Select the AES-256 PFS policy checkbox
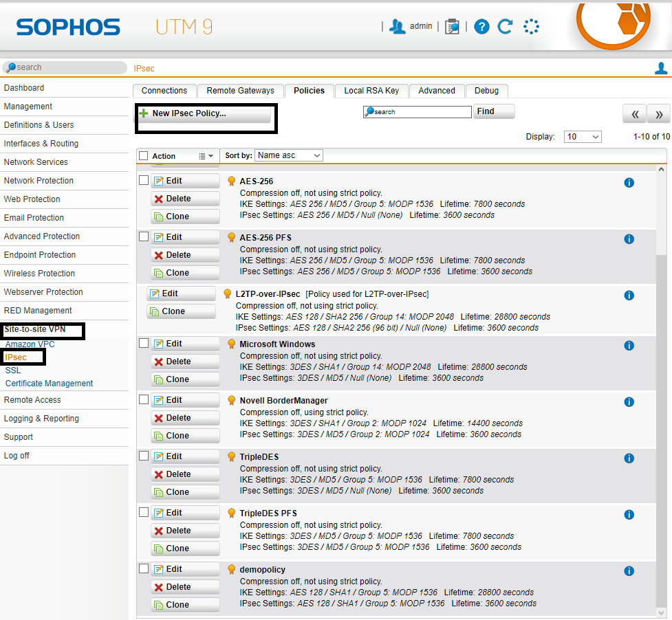 (144, 236)
